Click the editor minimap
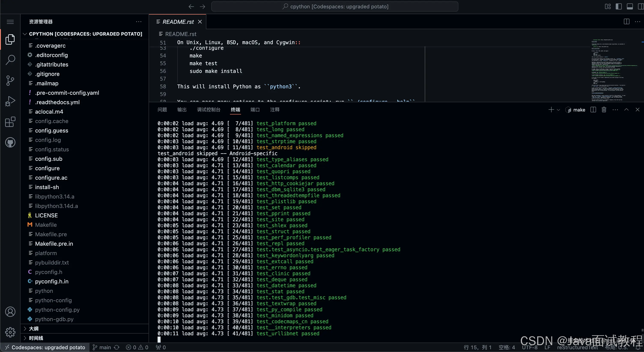Screen dimensions: 644x352 point(615,70)
